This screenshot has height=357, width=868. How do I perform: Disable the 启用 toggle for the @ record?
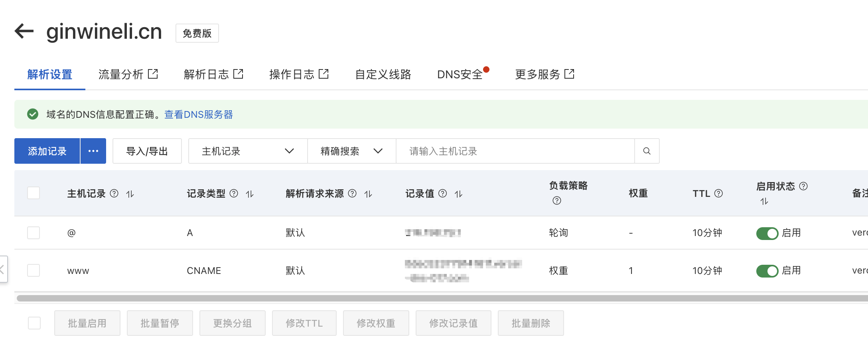[x=767, y=233]
